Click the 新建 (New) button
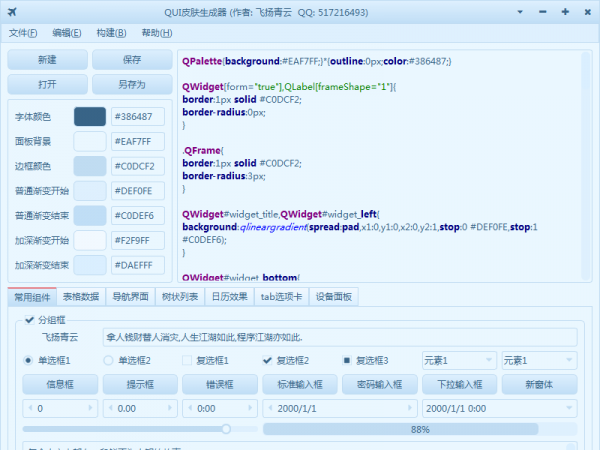This screenshot has width=600, height=450. (x=47, y=60)
